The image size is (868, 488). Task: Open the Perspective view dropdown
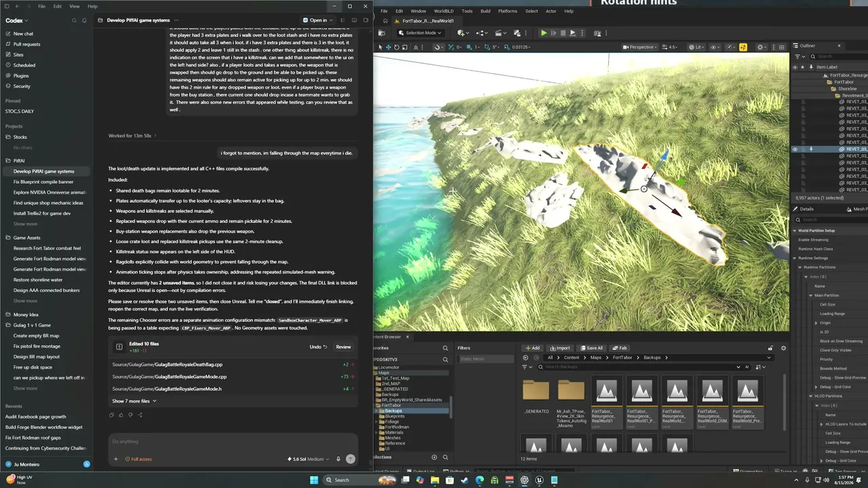[x=639, y=47]
